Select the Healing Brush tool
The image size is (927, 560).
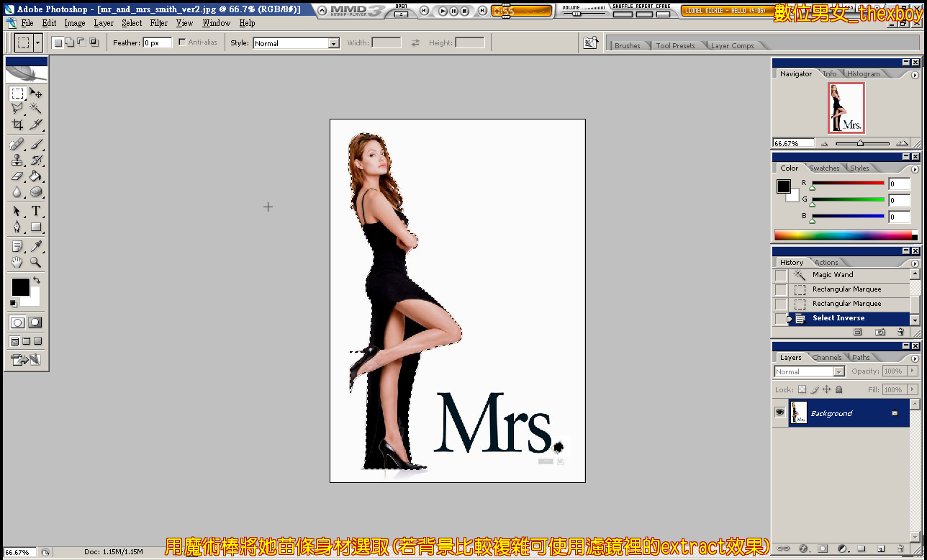tap(17, 145)
